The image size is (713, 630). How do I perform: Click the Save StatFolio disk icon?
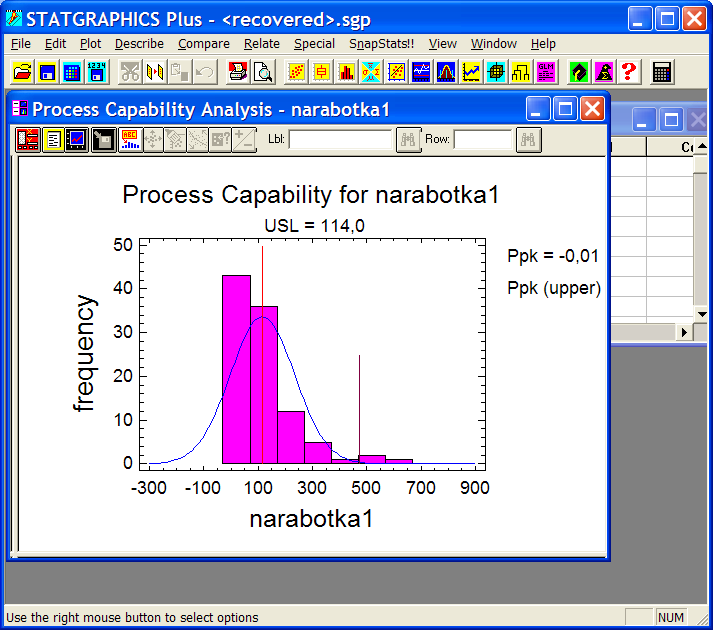pos(47,72)
